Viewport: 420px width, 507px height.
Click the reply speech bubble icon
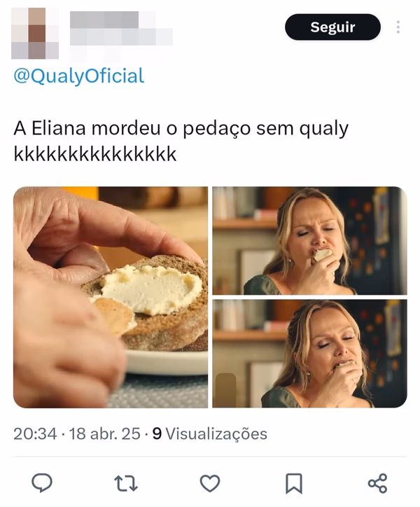[x=42, y=483]
